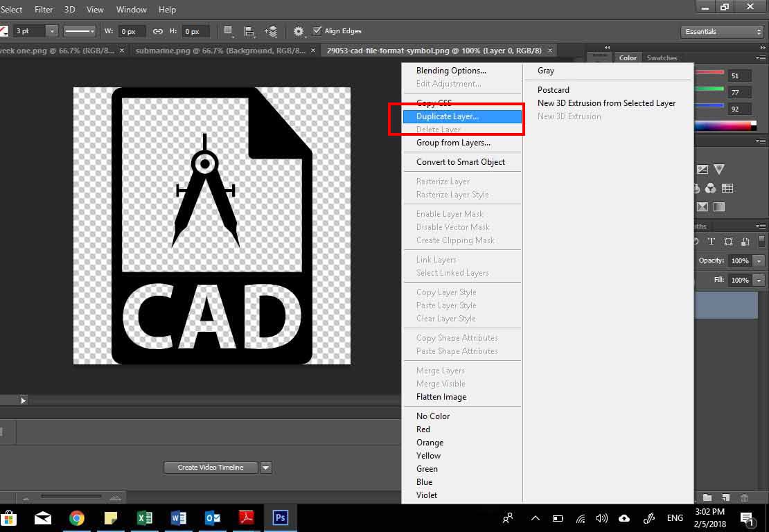
Task: Open the path arrangement layers icon
Action: click(271, 31)
